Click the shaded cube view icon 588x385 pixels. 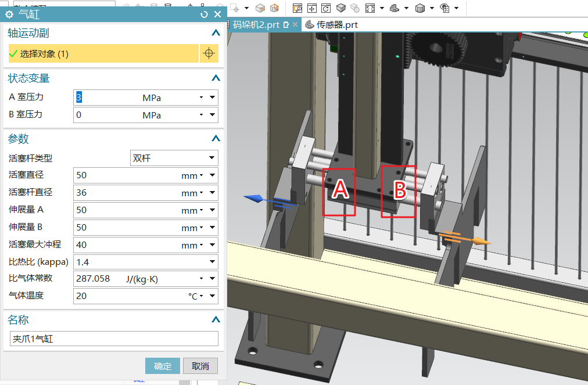pyautogui.click(x=341, y=8)
